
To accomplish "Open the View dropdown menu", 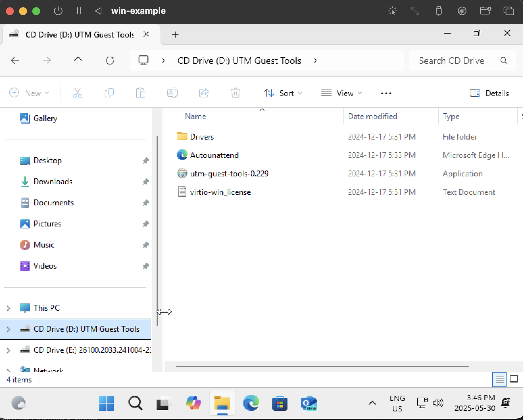I will 341,93.
